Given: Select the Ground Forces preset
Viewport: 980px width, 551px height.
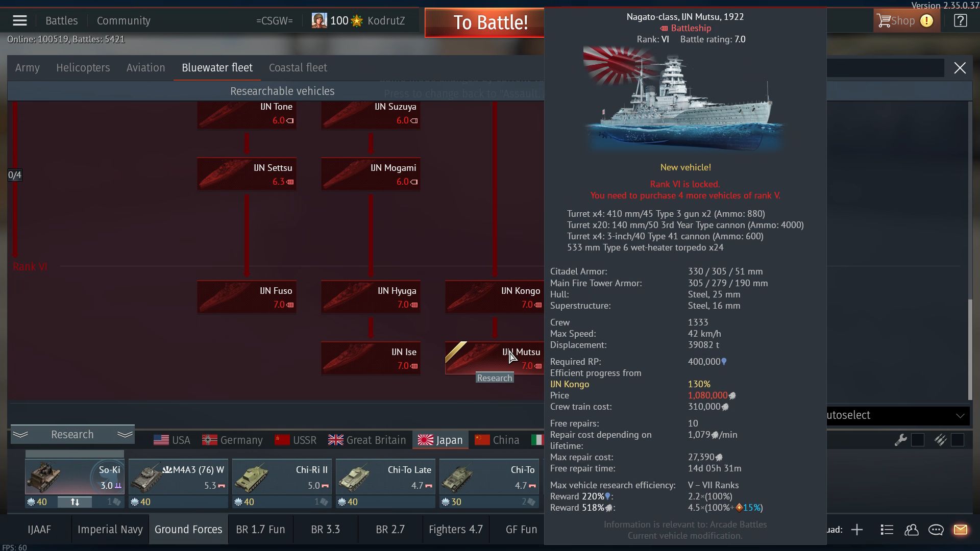Looking at the screenshot, I should tap(188, 530).
